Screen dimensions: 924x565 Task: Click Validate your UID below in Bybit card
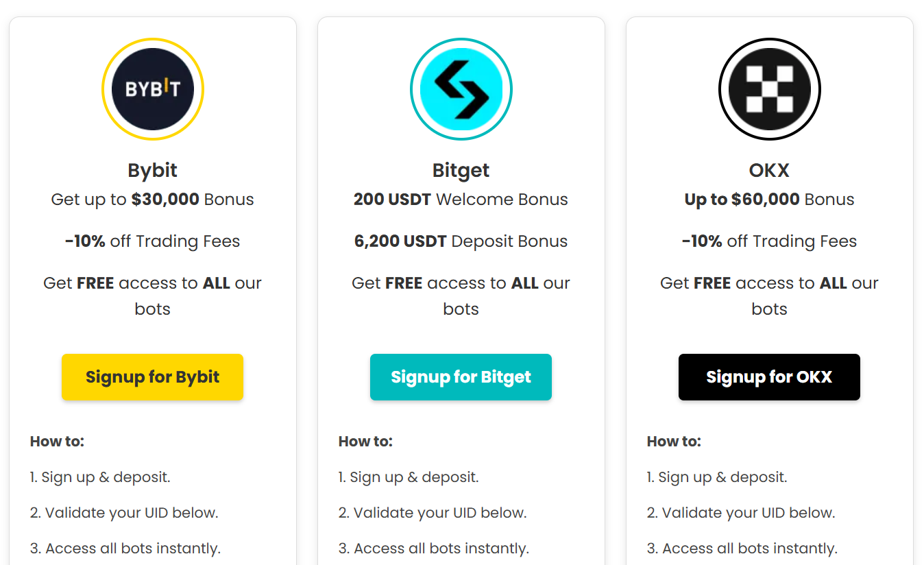tap(124, 512)
